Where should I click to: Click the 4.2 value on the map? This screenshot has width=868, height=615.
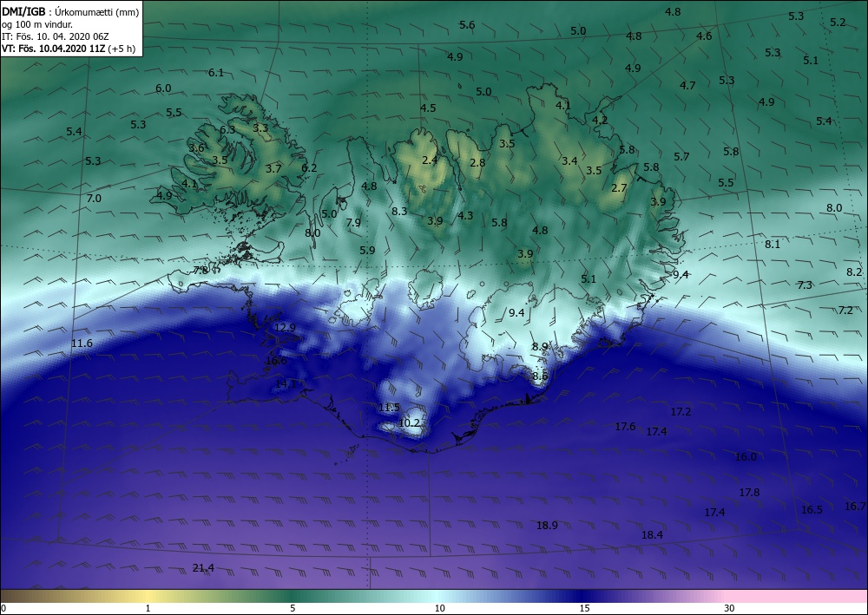click(600, 120)
